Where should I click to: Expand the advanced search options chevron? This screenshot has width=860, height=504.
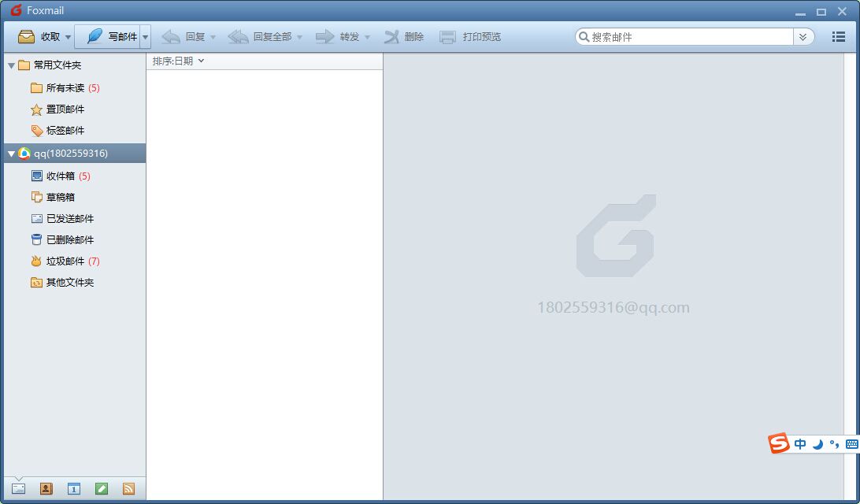(803, 37)
